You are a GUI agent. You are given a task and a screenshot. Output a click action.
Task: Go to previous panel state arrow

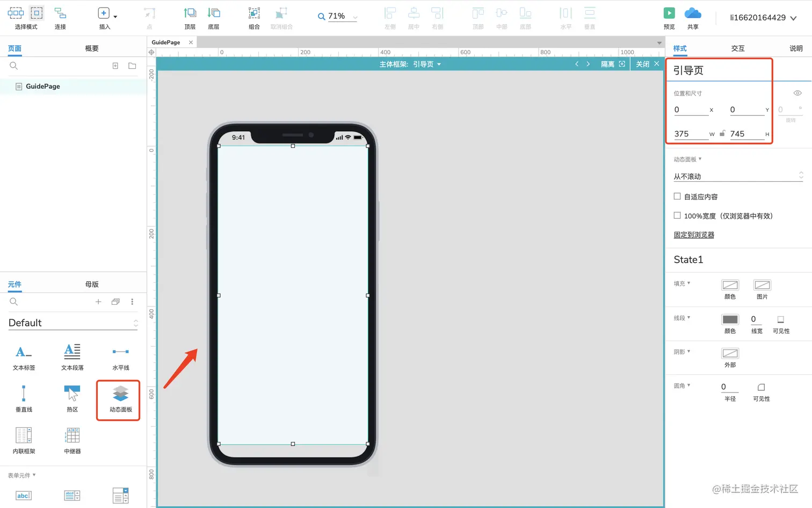[577, 64]
